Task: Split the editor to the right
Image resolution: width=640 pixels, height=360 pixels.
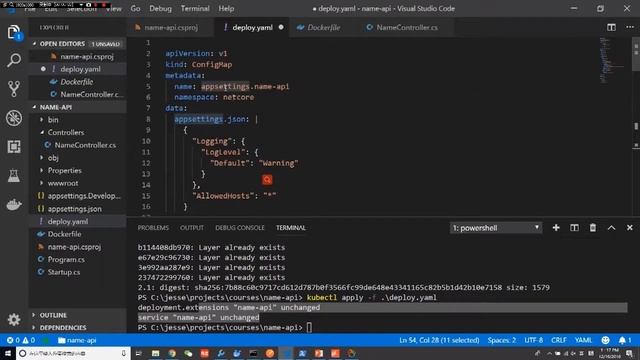Action: point(611,27)
